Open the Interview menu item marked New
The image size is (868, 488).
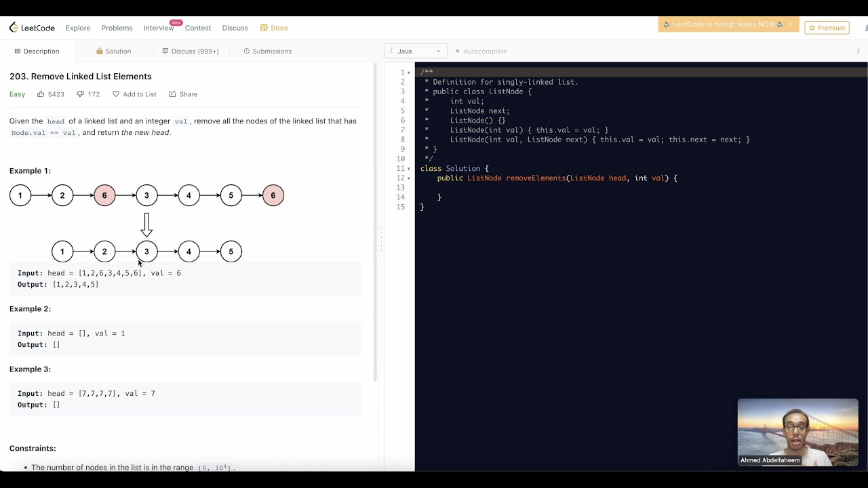(x=159, y=28)
